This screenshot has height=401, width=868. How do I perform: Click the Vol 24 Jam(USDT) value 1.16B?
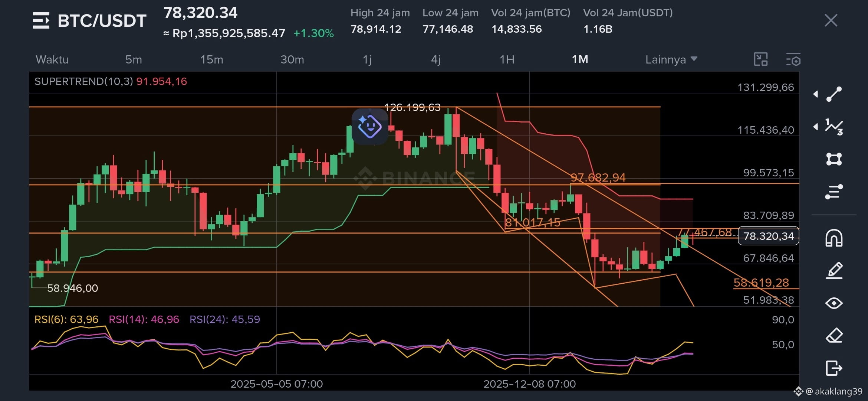(x=598, y=29)
